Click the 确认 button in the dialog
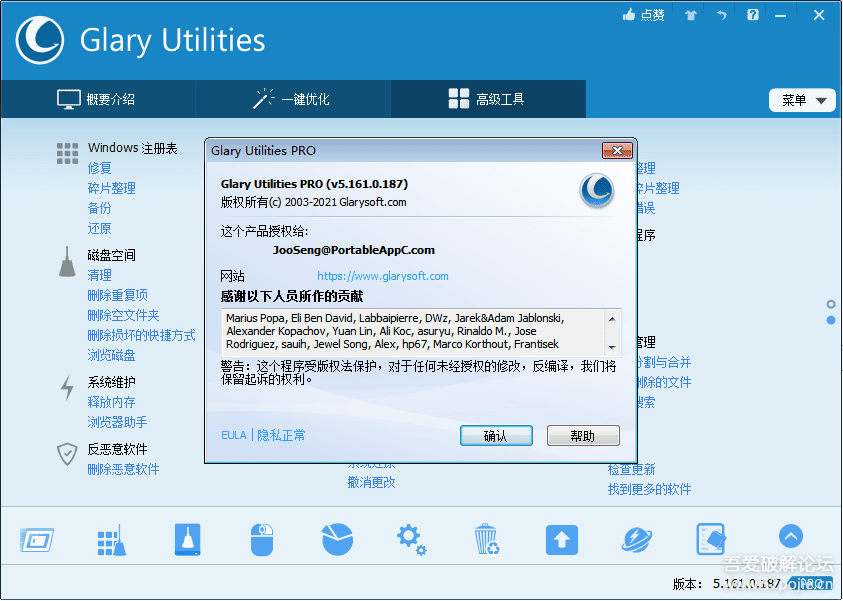Image resolution: width=843 pixels, height=601 pixels. [x=496, y=435]
